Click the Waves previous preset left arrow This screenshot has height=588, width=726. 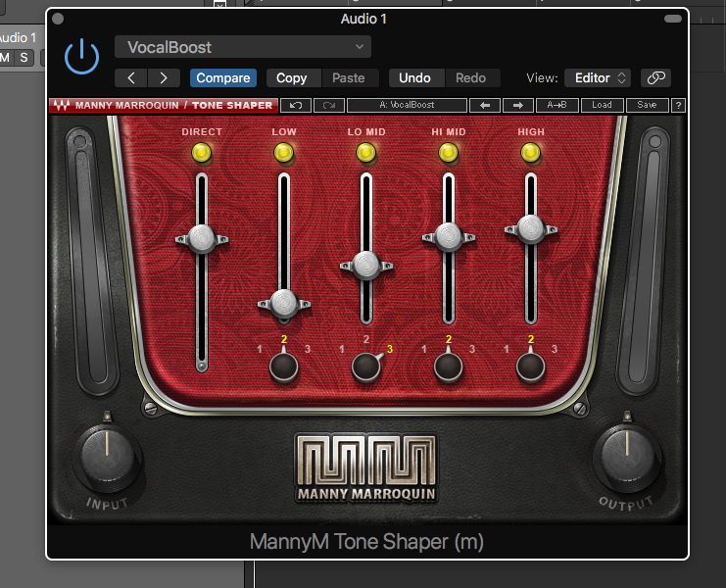485,105
